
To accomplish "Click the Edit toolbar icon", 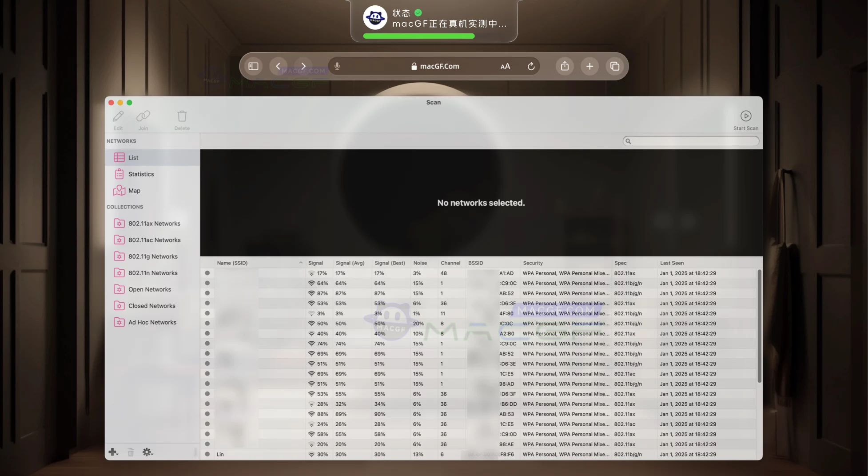I will [117, 116].
